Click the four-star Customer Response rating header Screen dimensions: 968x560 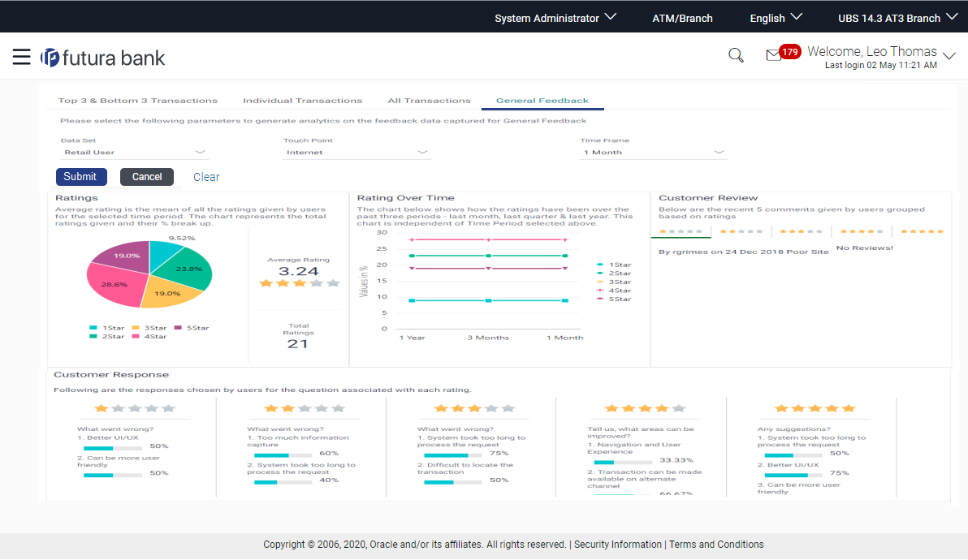645,408
